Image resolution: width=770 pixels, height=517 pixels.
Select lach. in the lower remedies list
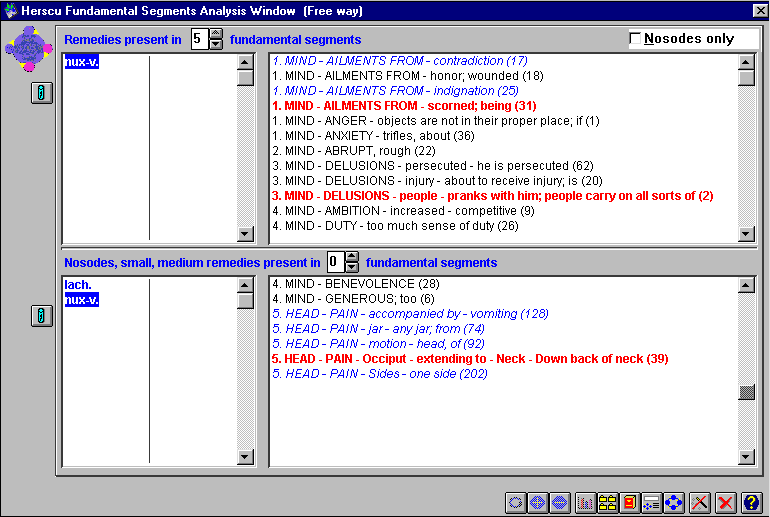(x=78, y=285)
